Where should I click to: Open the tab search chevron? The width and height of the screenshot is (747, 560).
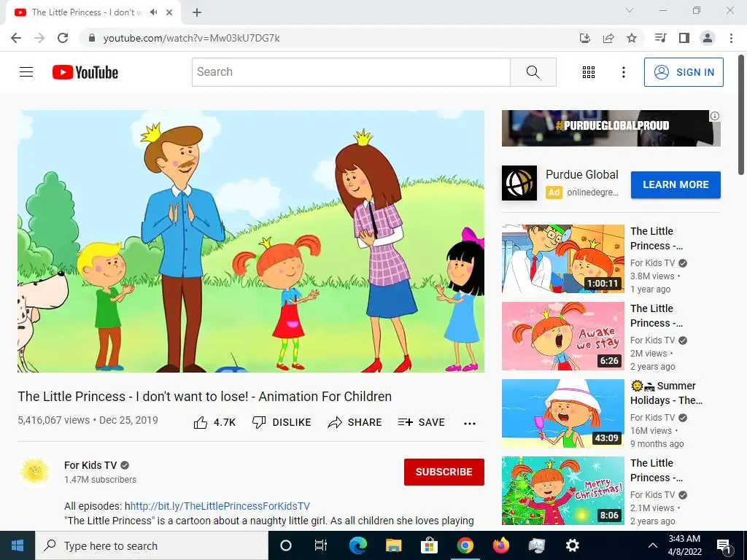pyautogui.click(x=630, y=10)
